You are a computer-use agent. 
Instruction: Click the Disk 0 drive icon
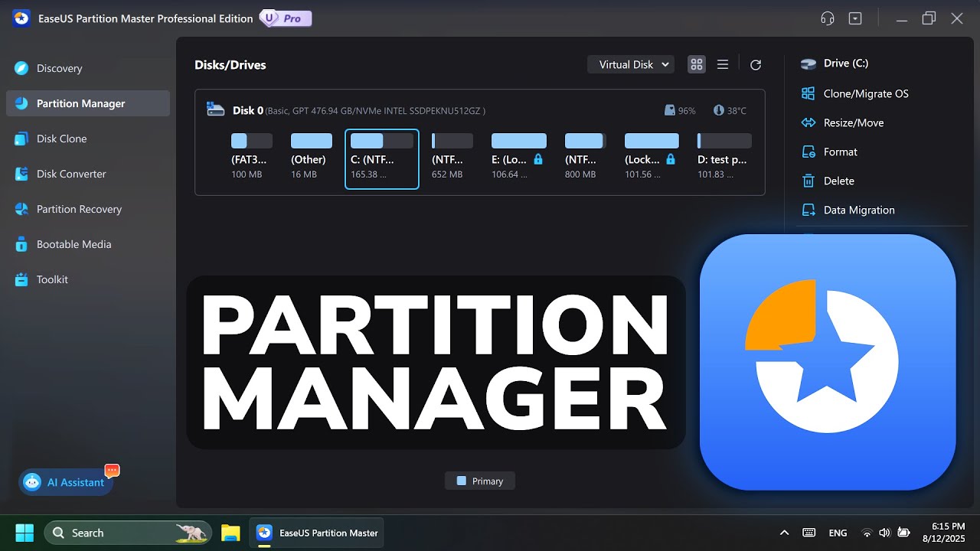coord(216,110)
